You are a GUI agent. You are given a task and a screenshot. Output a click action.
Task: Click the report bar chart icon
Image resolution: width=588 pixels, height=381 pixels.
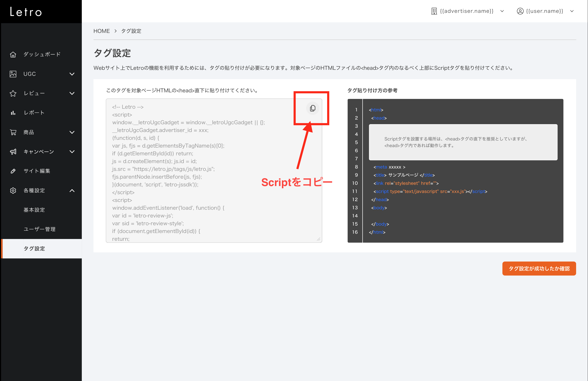(x=13, y=113)
